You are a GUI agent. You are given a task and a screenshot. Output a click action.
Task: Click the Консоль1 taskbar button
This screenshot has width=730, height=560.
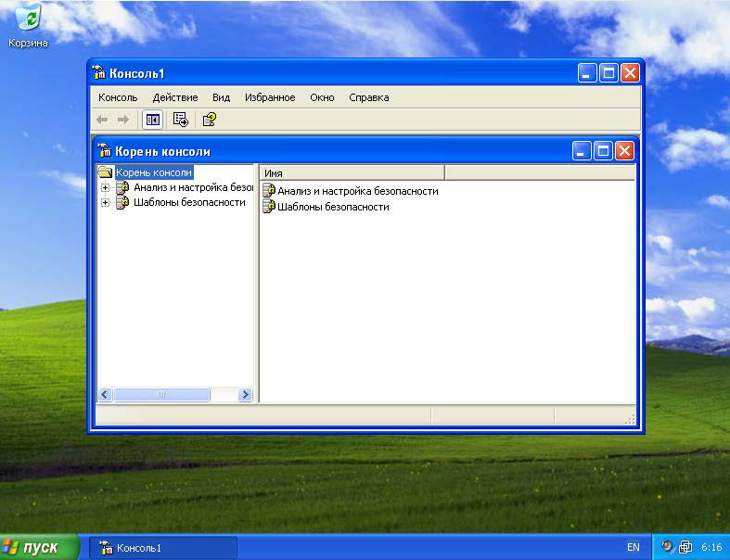pyautogui.click(x=163, y=547)
